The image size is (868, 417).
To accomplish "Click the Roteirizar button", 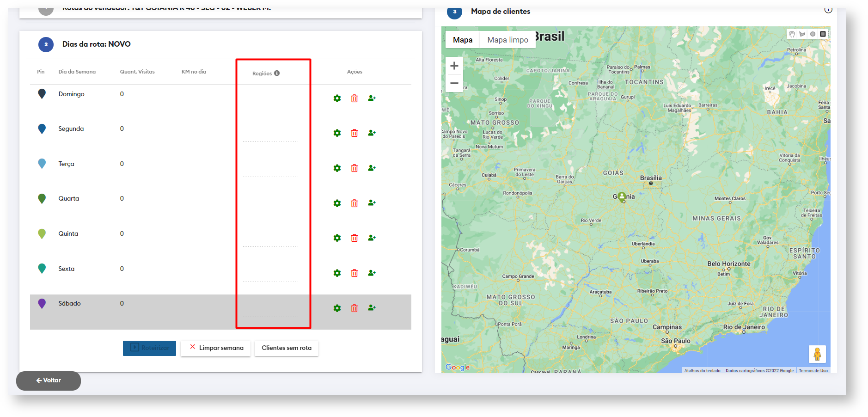I will click(149, 348).
